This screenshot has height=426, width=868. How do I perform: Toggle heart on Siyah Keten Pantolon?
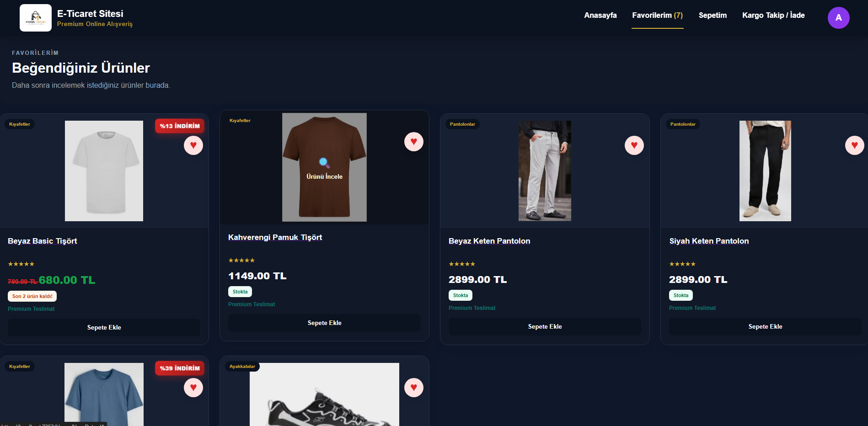[855, 145]
